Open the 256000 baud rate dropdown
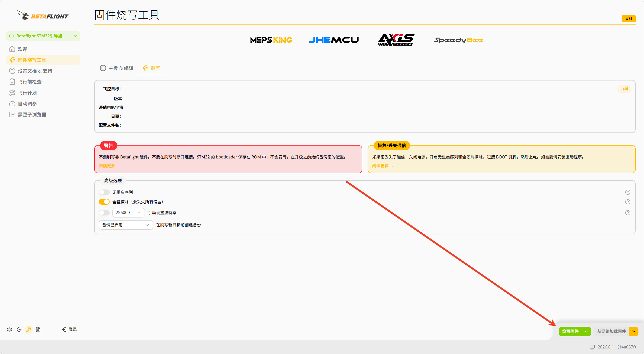 [128, 213]
